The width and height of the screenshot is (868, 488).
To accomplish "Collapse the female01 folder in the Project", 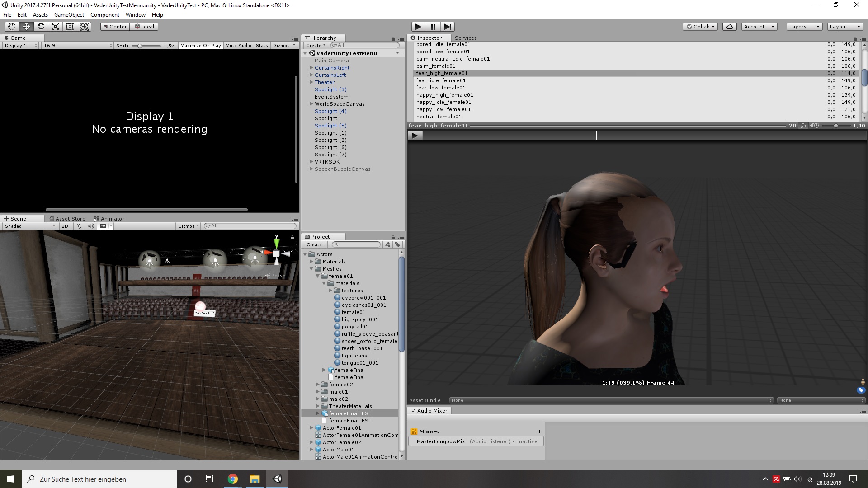I will [317, 276].
